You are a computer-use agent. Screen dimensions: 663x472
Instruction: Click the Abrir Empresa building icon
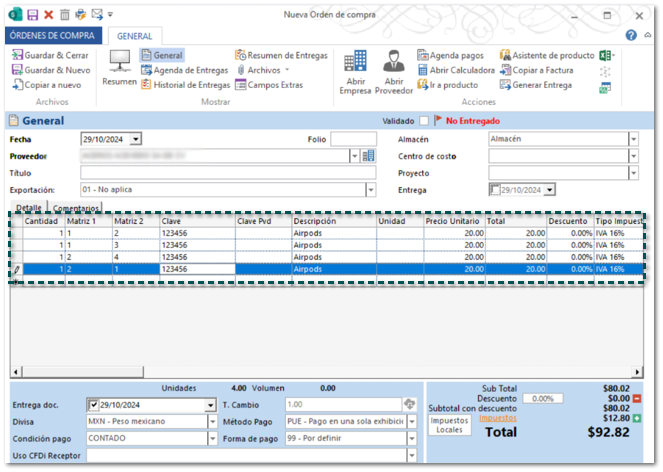pyautogui.click(x=354, y=62)
